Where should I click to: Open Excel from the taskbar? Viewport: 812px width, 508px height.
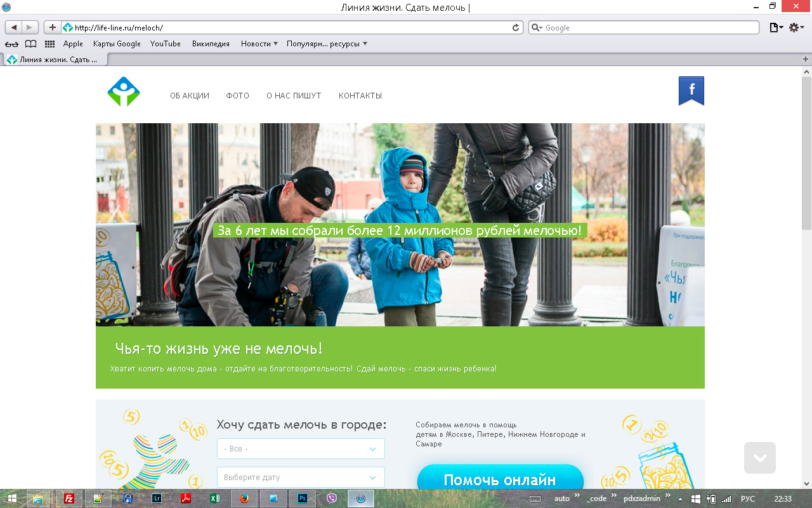pyautogui.click(x=215, y=498)
